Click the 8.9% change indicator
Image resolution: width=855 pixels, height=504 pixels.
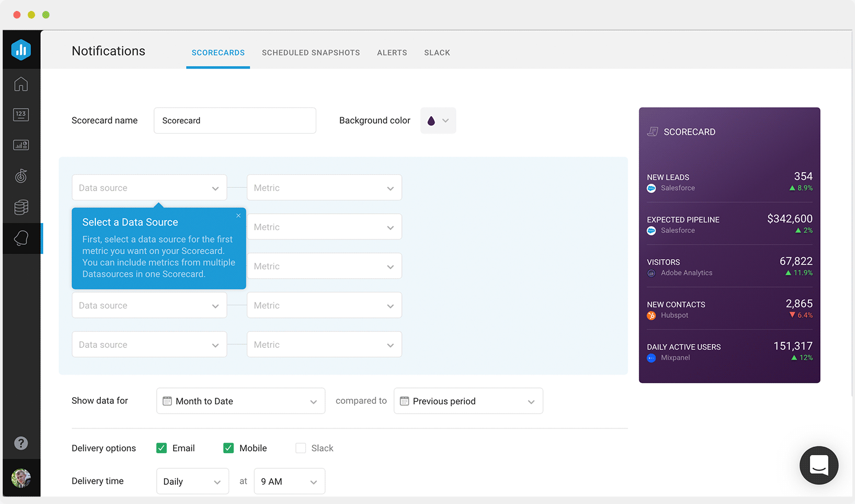801,188
